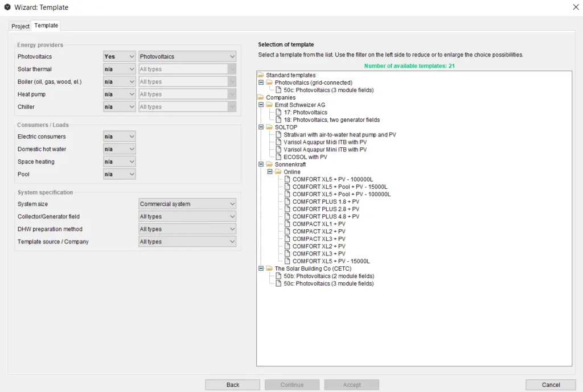The height and width of the screenshot is (392, 583).
Task: Collapse the Sonnenkraft Online subtree
Action: [x=270, y=172]
